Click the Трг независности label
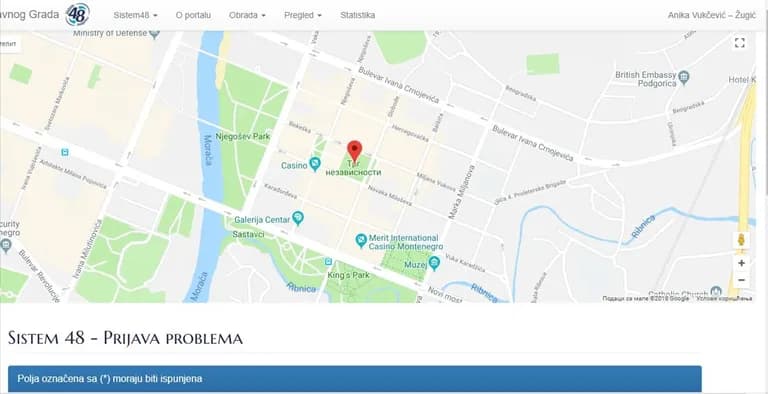768x394 pixels. click(x=353, y=168)
